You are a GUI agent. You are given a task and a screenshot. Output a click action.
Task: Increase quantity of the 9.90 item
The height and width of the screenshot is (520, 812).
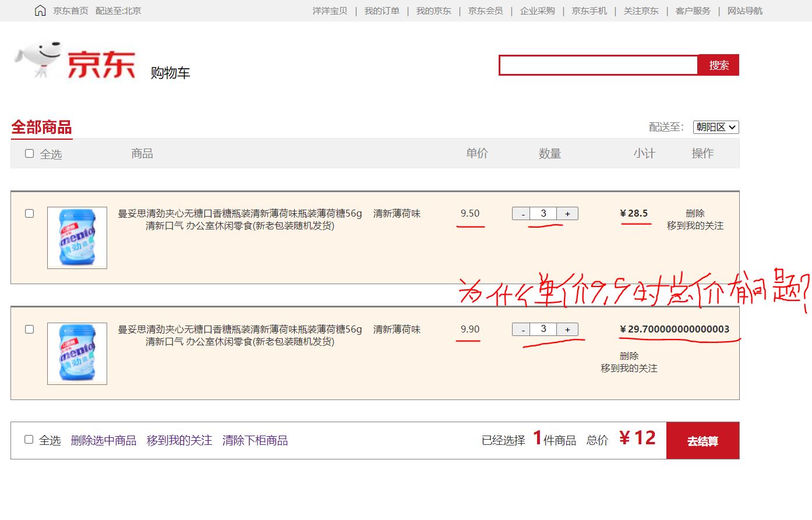coord(567,330)
